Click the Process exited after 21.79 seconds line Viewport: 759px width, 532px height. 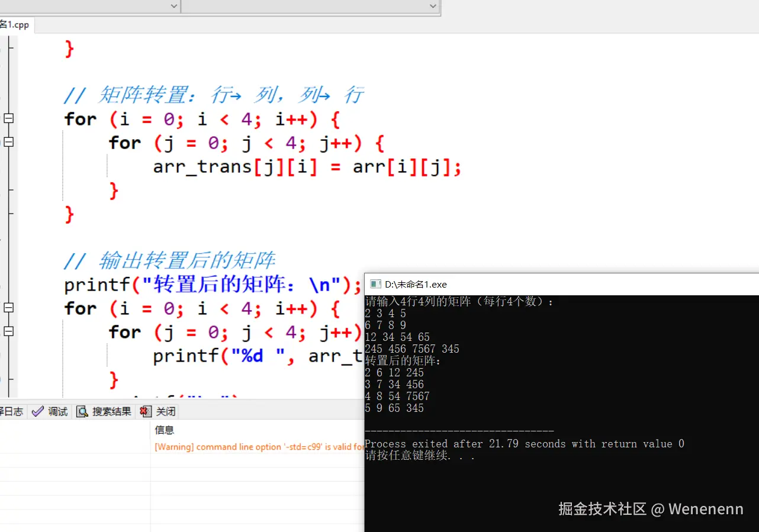525,443
